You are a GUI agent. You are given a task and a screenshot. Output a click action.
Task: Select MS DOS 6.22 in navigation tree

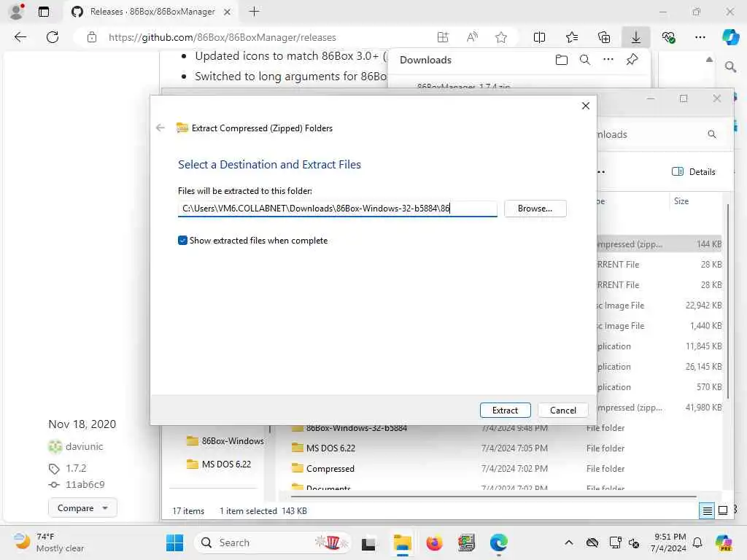219,464
